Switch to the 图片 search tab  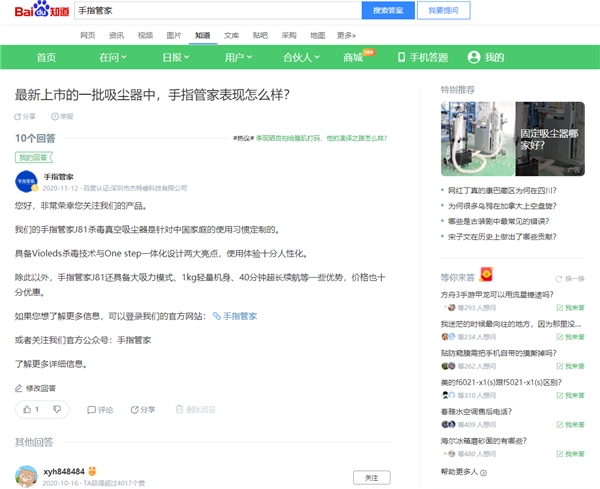(174, 35)
